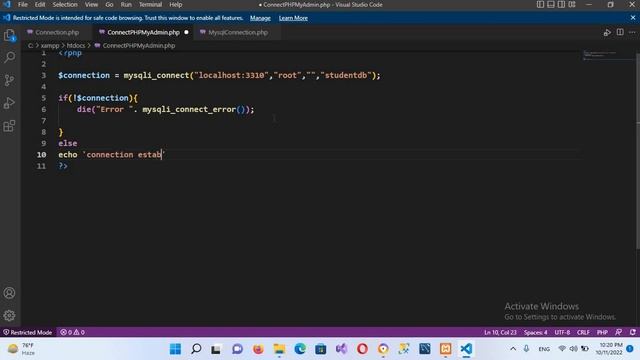Split the editor to the right

pyautogui.click(x=620, y=32)
